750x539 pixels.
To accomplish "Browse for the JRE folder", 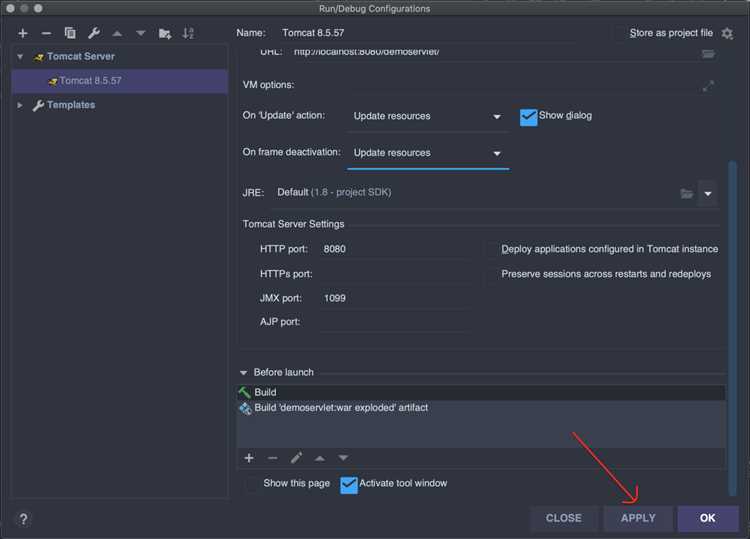I will pyautogui.click(x=687, y=193).
